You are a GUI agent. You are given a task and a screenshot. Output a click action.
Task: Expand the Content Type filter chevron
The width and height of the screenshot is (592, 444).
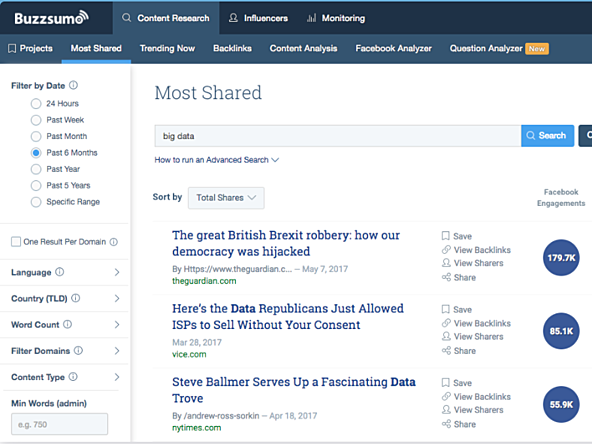point(117,377)
